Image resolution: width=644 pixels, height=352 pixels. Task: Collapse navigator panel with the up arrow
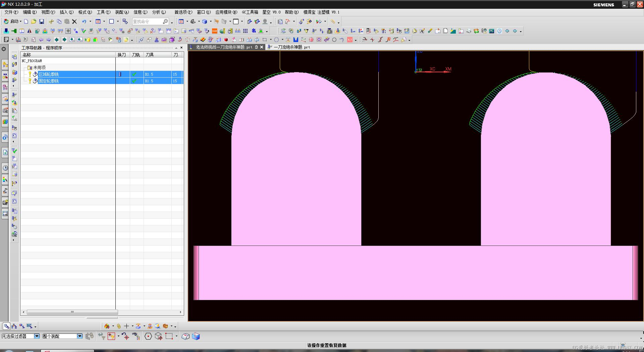[176, 48]
